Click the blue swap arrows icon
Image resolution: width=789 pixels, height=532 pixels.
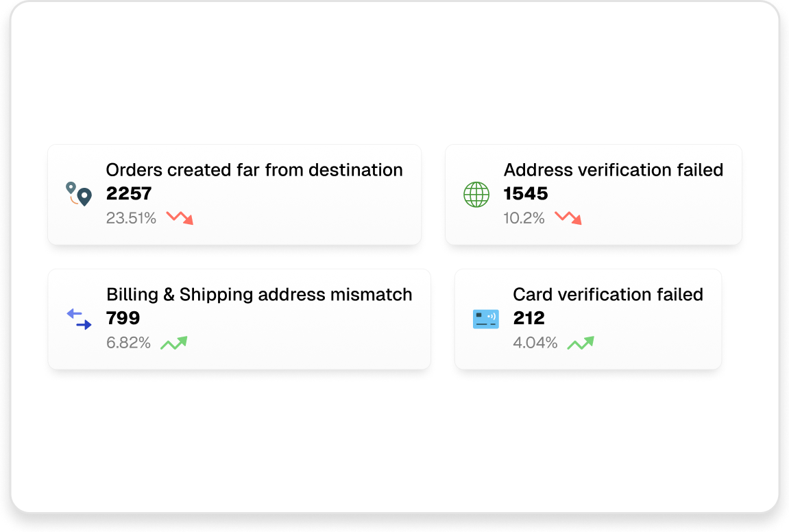click(78, 319)
